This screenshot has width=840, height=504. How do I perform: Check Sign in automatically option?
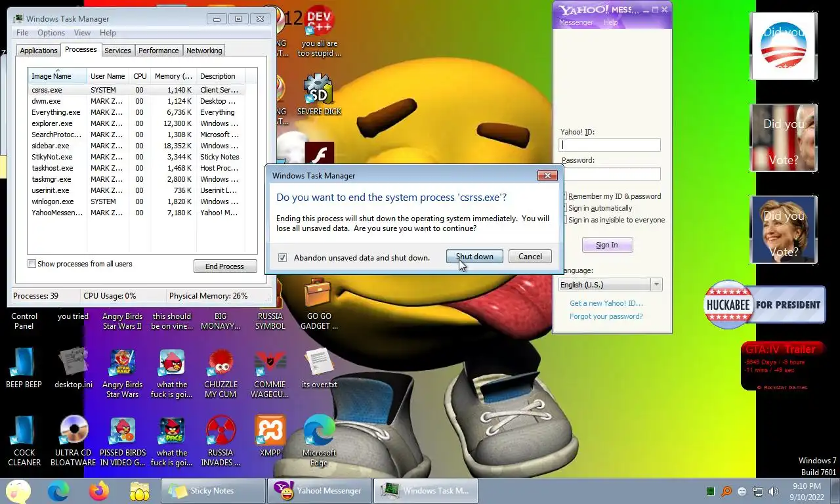564,208
